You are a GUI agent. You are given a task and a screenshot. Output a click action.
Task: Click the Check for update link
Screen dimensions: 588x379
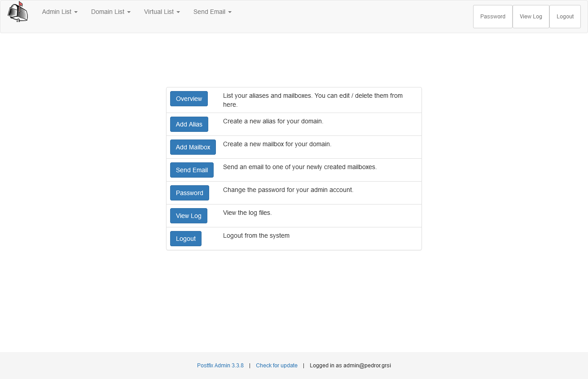pos(276,366)
